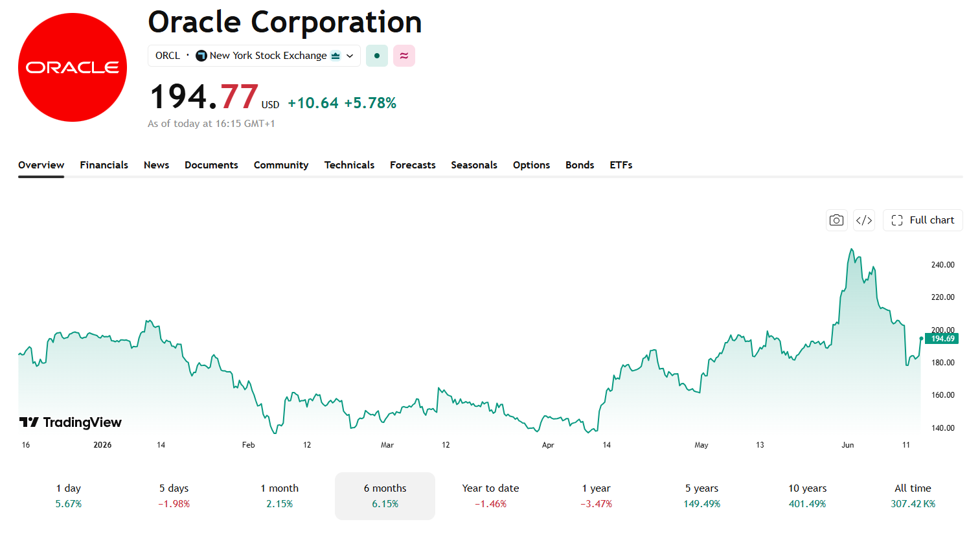Choose the 1 month range

point(280,496)
